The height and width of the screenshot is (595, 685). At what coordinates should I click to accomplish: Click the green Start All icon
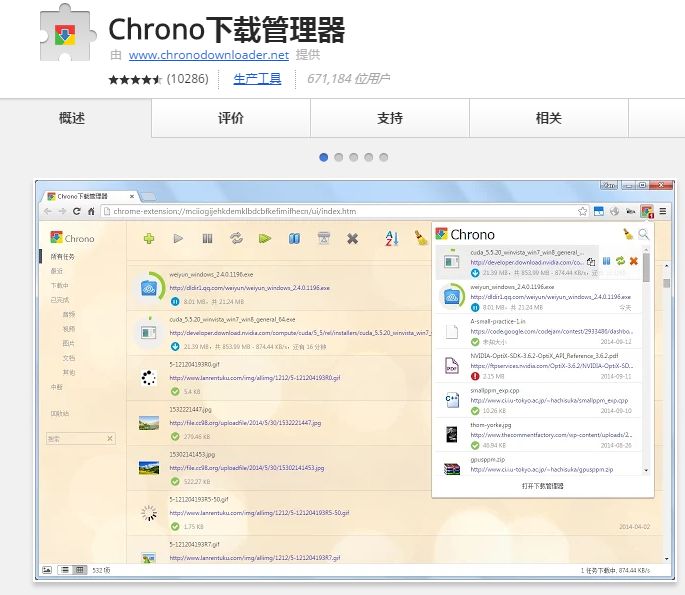coord(265,239)
